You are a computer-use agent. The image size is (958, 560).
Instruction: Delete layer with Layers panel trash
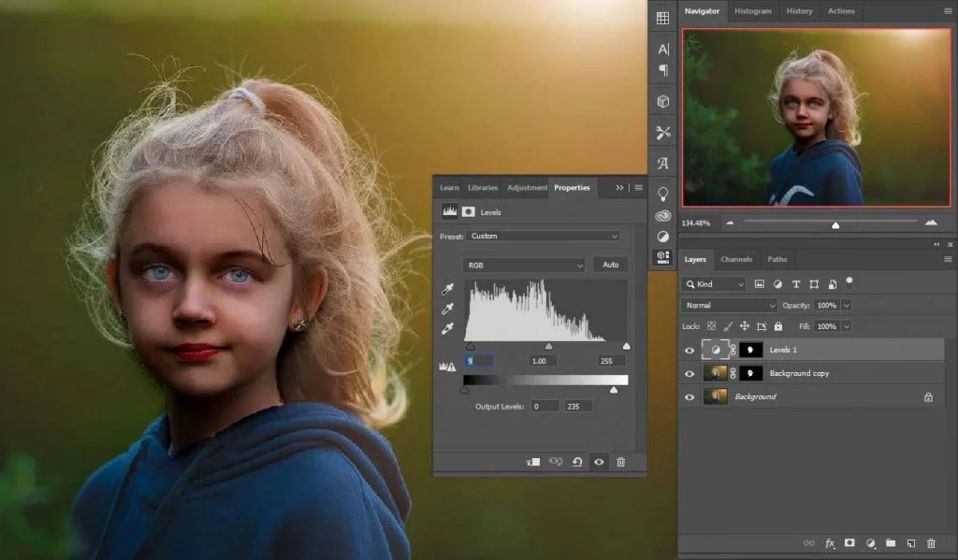(931, 543)
